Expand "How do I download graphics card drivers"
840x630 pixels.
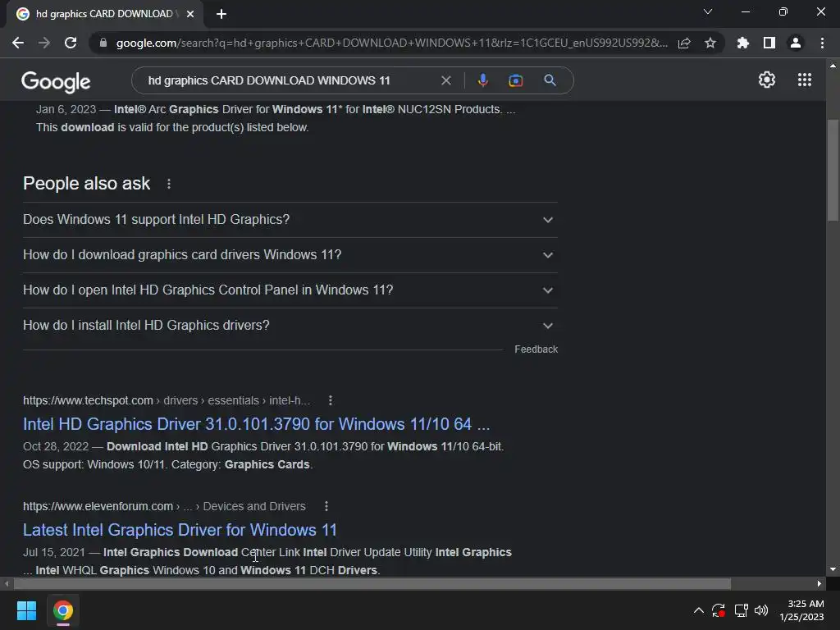click(290, 255)
